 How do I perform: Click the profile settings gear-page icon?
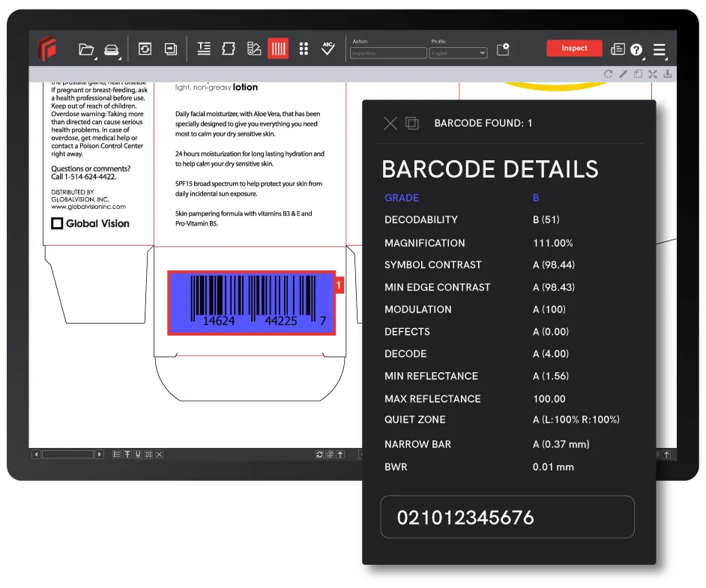503,49
